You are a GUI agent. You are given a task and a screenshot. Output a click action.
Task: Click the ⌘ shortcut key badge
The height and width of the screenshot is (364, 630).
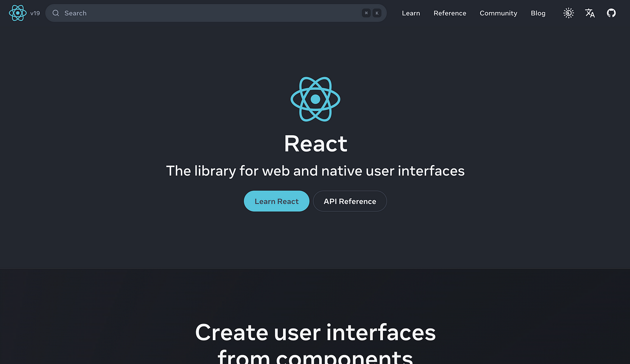click(366, 13)
